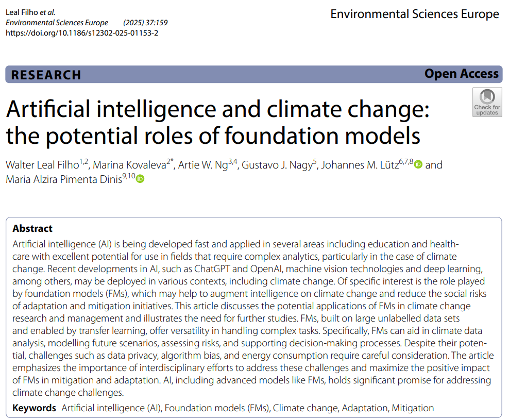Open ORCID icon beside Johannes M. Lütz
Viewport: 509px width, 420px height.
418,165
